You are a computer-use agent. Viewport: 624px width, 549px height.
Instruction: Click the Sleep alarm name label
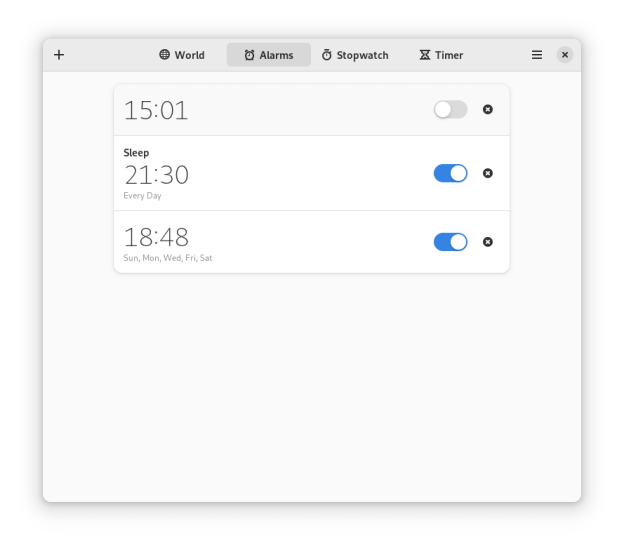click(136, 153)
